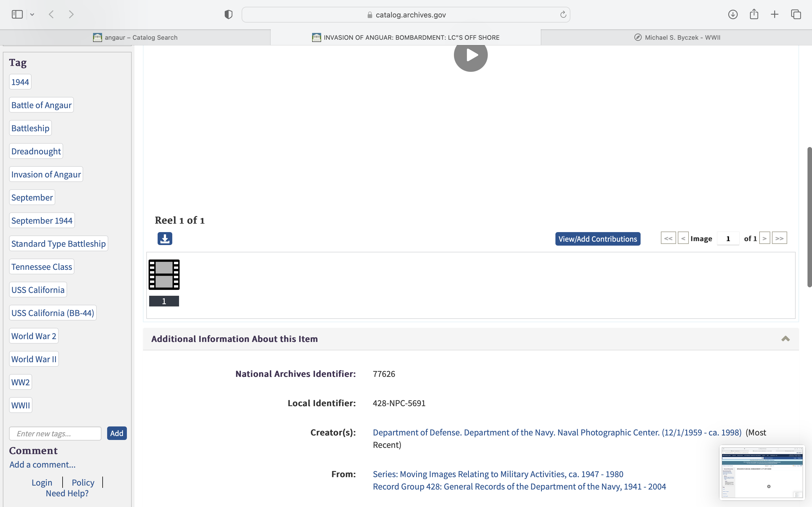The height and width of the screenshot is (507, 812).
Task: Open a new Safari tab
Action: coord(775,14)
